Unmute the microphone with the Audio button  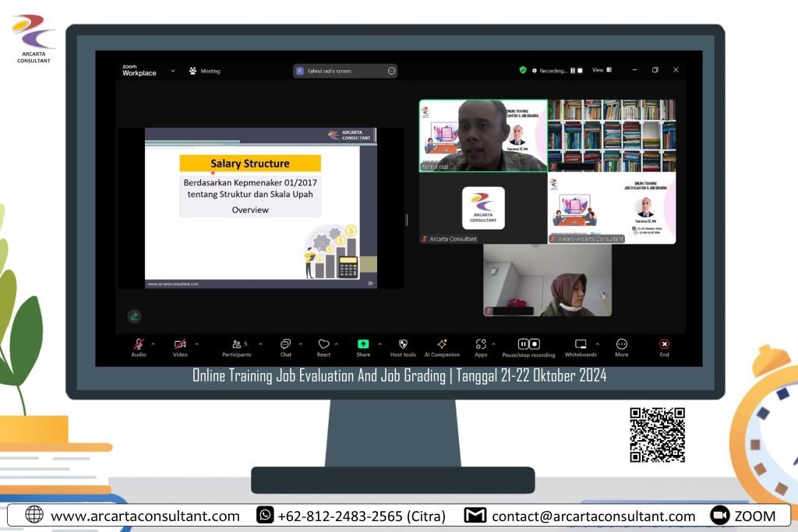[x=139, y=344]
